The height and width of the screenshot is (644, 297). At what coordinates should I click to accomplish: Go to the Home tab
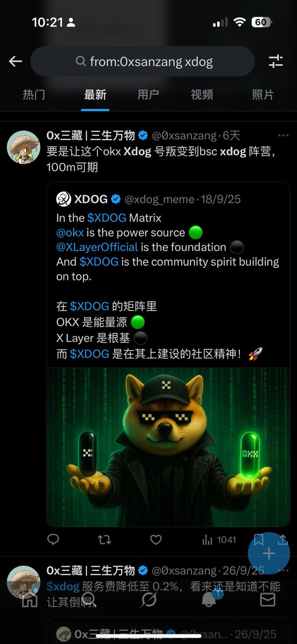coord(29,599)
